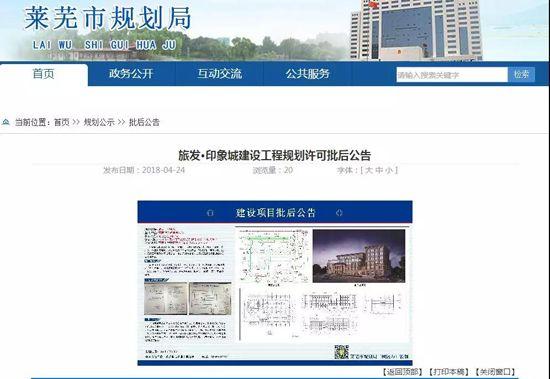The height and width of the screenshot is (379, 550).
Task: Click 返回顶部 link at page bottom
Action: pyautogui.click(x=403, y=372)
